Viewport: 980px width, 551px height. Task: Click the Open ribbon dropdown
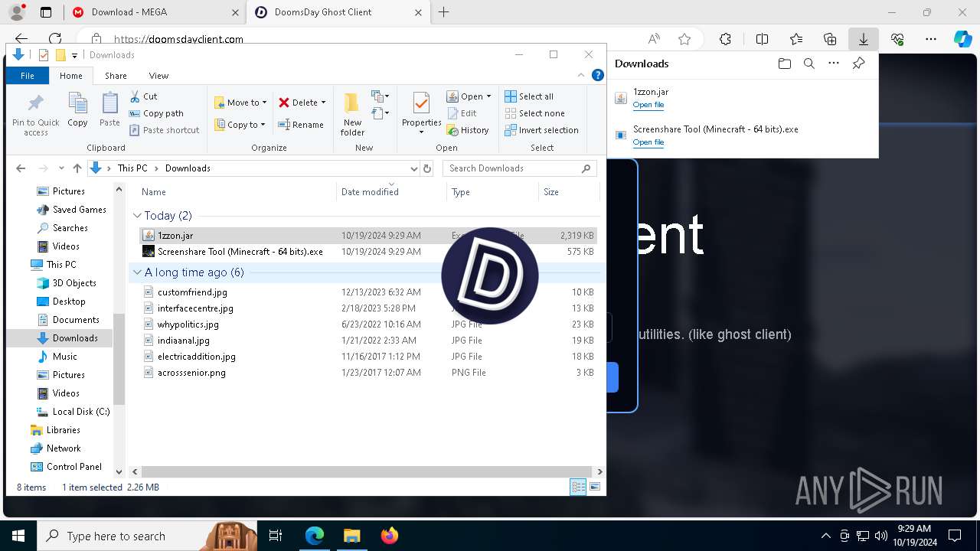point(469,96)
